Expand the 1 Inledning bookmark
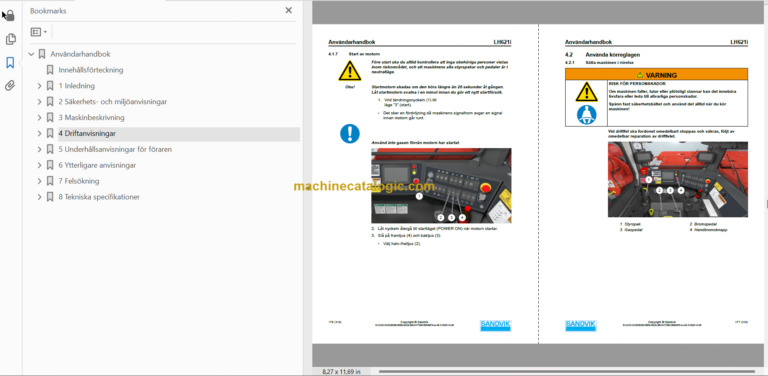 coord(40,86)
